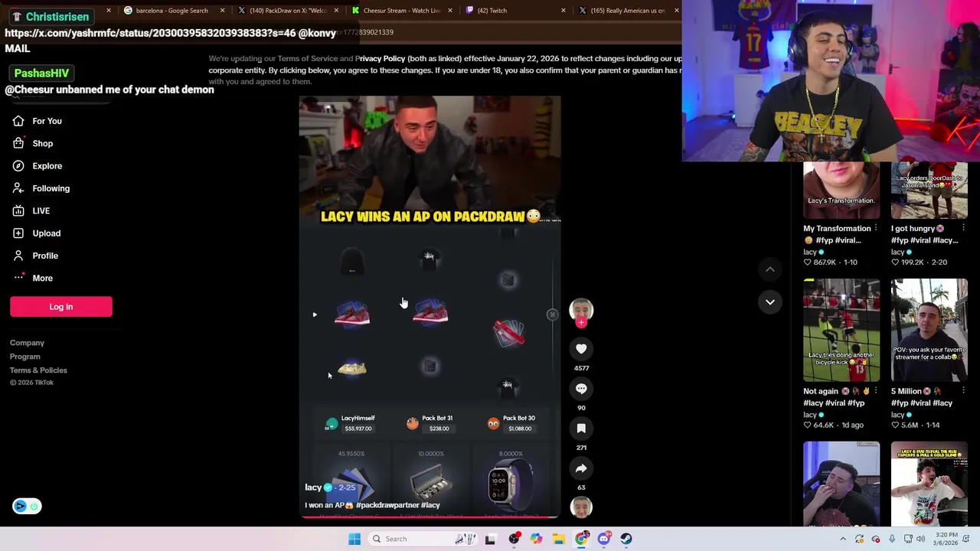Open My Transformation video thumbnail
This screenshot has height=551, width=980.
841,190
